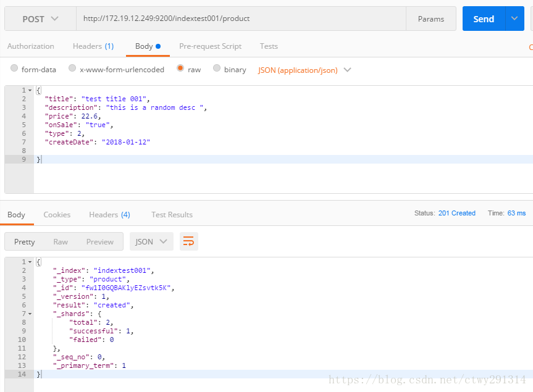Collapse the response JSON root at line 1
The image size is (533, 392).
click(30, 262)
